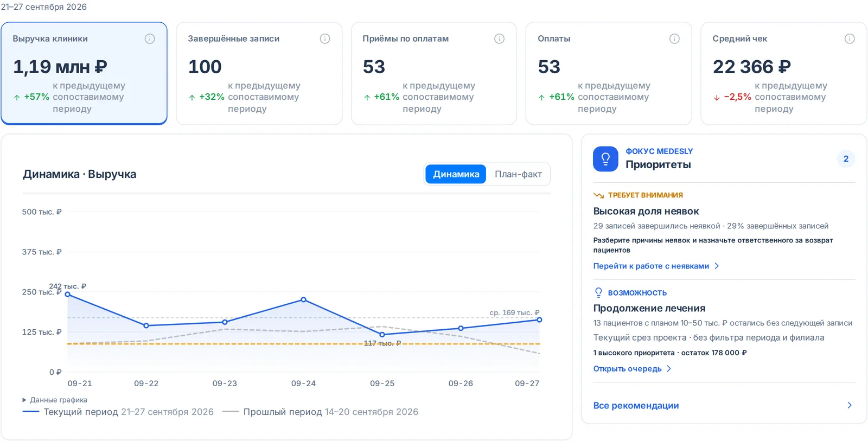Click chart data point for 09-22
This screenshot has height=441, width=868.
pyautogui.click(x=146, y=325)
